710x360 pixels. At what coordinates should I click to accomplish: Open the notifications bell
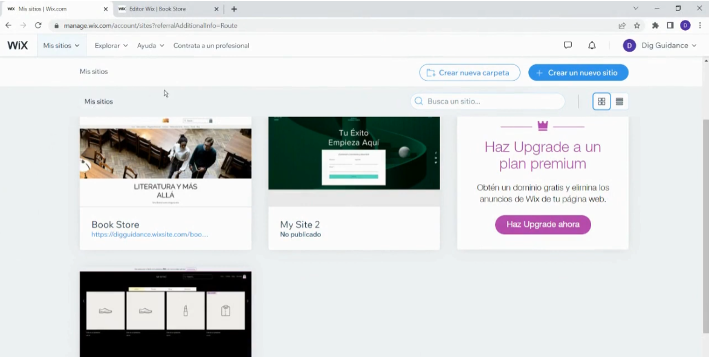pos(592,45)
